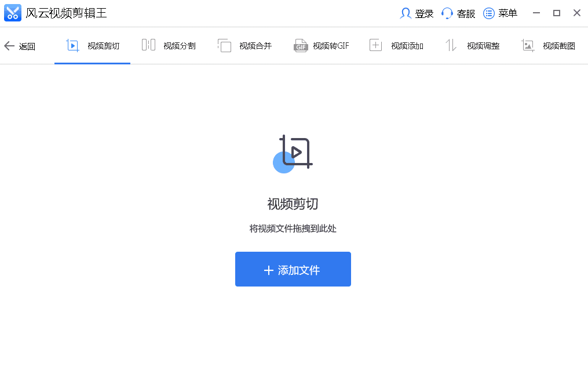
Task: Open the 视频调整 adjust icon
Action: [x=451, y=45]
